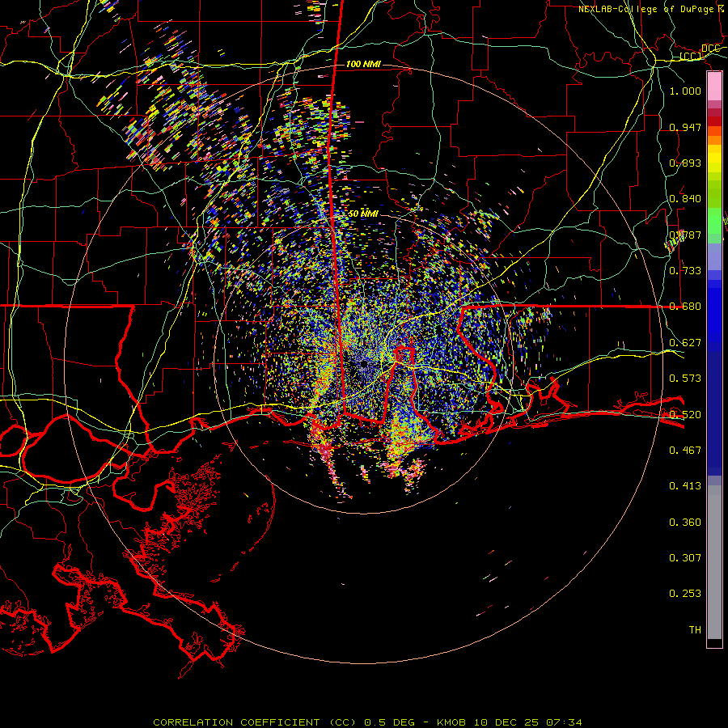Image resolution: width=728 pixels, height=728 pixels.
Task: Click the 0.893 legend value
Action: pyautogui.click(x=685, y=163)
